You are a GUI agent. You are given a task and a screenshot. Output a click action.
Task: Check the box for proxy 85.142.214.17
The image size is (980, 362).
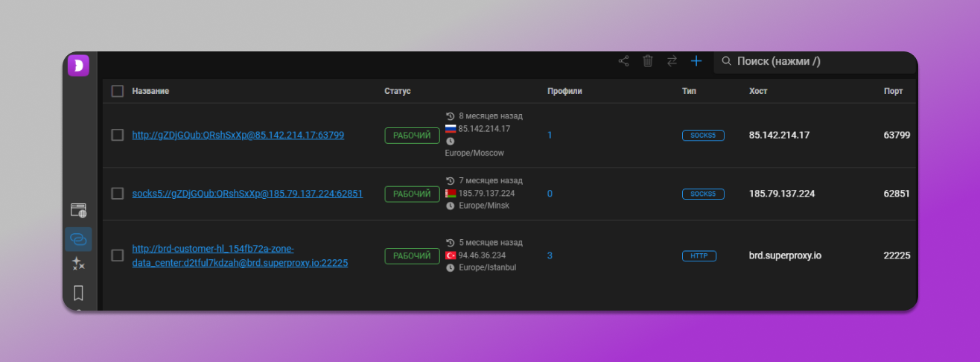pyautogui.click(x=118, y=135)
